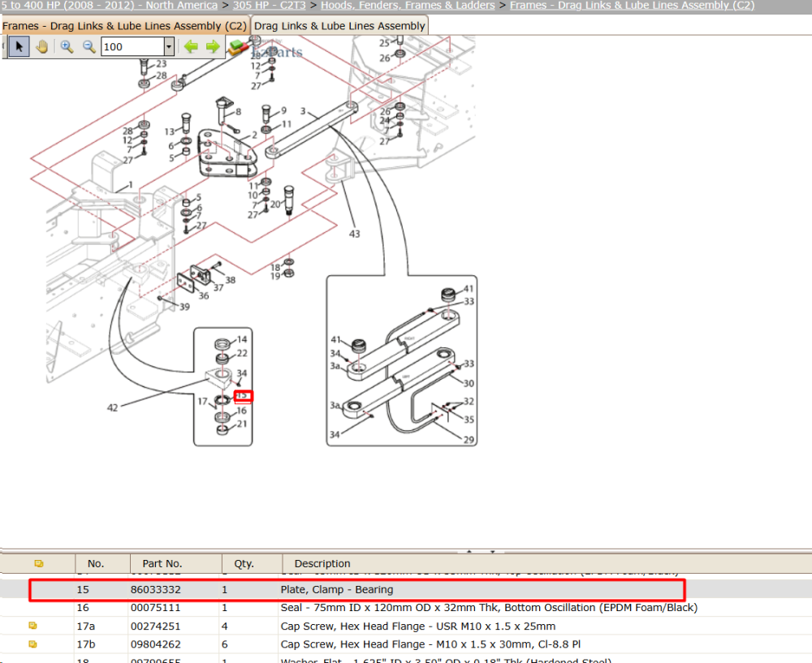812x663 pixels.
Task: Click callout 22 in the bearing inset
Action: point(242,354)
